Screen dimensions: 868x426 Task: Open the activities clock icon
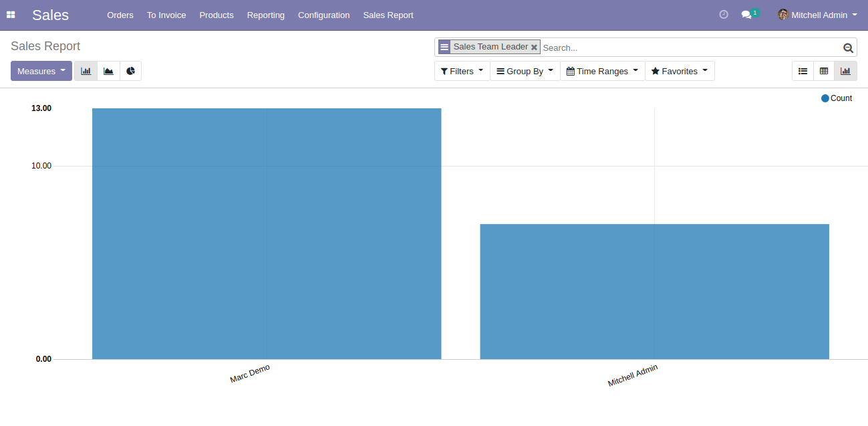[724, 15]
